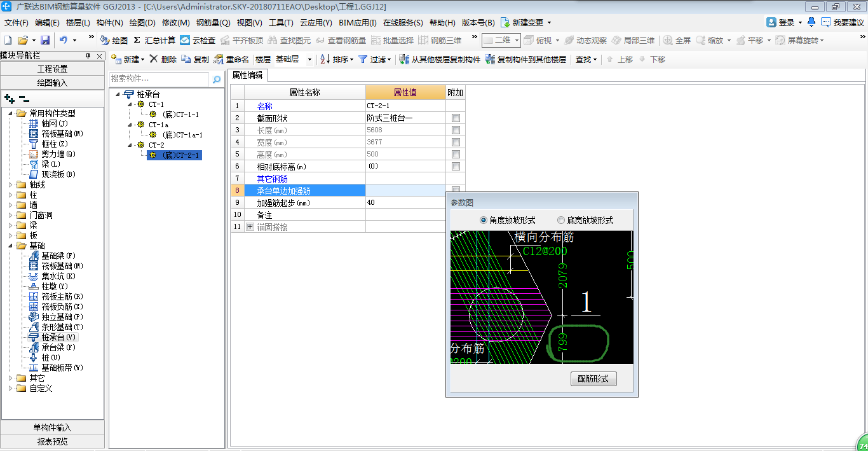Screen dimensions: 868x451
Task: Click 动态观察 dynamic observe tool
Action: click(585, 40)
